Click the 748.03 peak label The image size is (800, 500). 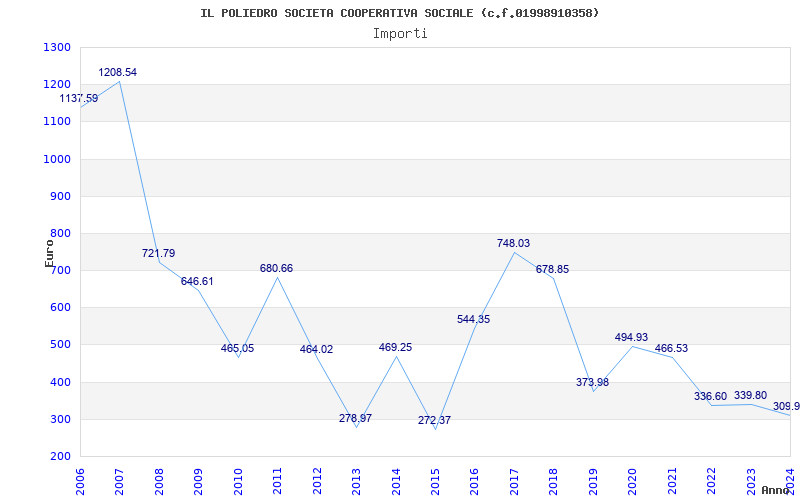pyautogui.click(x=513, y=243)
